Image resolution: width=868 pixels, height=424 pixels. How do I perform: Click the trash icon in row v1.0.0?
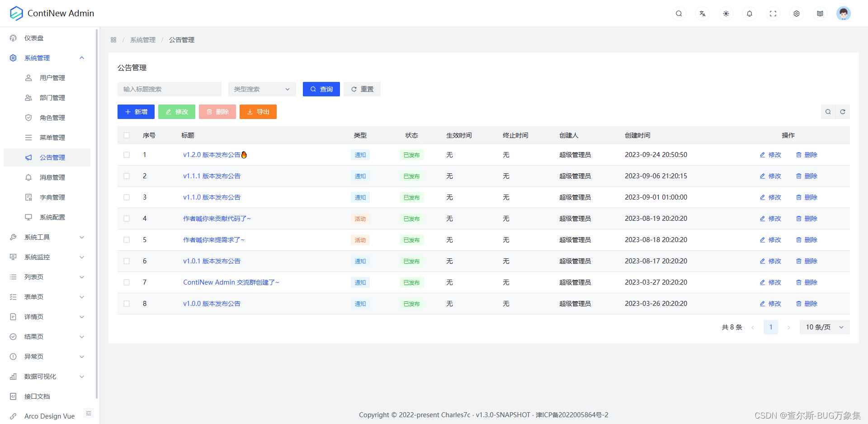tap(799, 304)
